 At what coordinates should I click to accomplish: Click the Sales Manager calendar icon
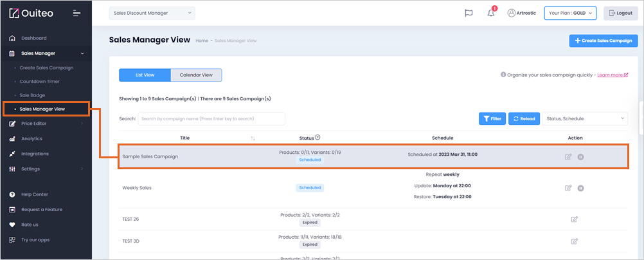(12, 53)
